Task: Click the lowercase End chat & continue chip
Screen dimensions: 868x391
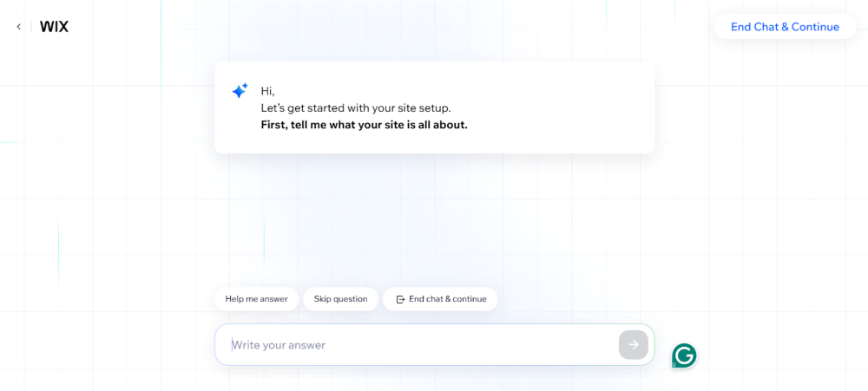Action: tap(440, 299)
